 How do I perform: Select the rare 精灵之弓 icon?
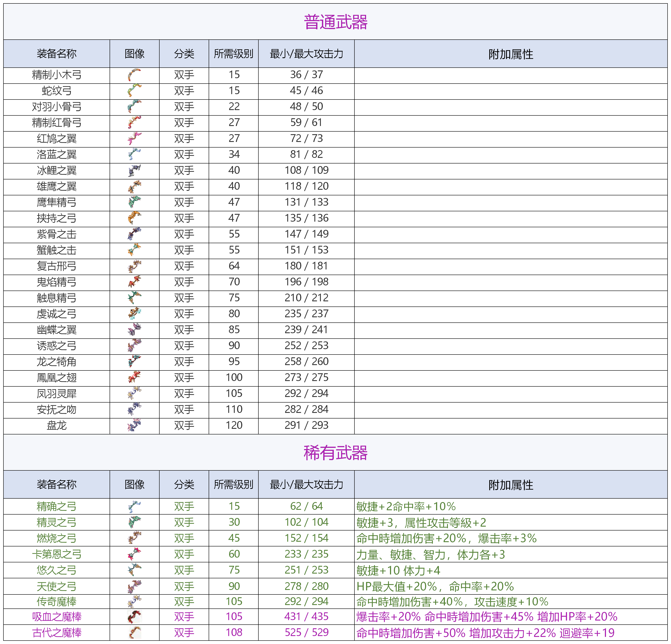coord(134,523)
